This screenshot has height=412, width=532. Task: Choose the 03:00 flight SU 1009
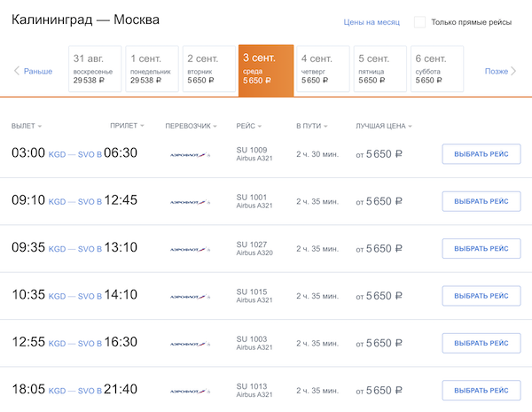[481, 154]
